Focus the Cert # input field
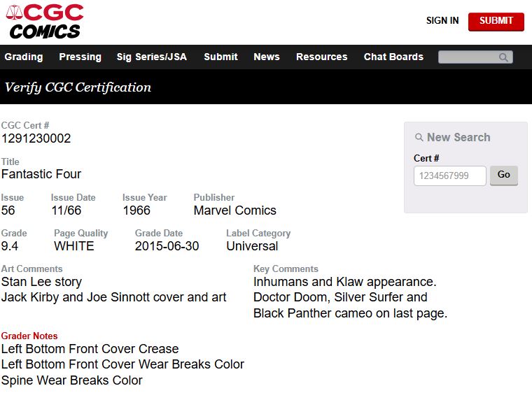The width and height of the screenshot is (532, 393). click(449, 176)
